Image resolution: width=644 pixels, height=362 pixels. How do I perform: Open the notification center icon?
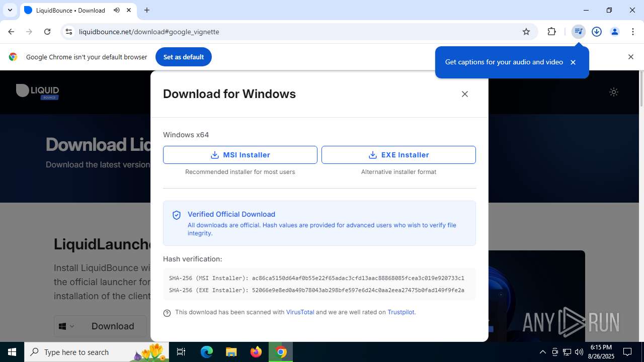tap(628, 352)
